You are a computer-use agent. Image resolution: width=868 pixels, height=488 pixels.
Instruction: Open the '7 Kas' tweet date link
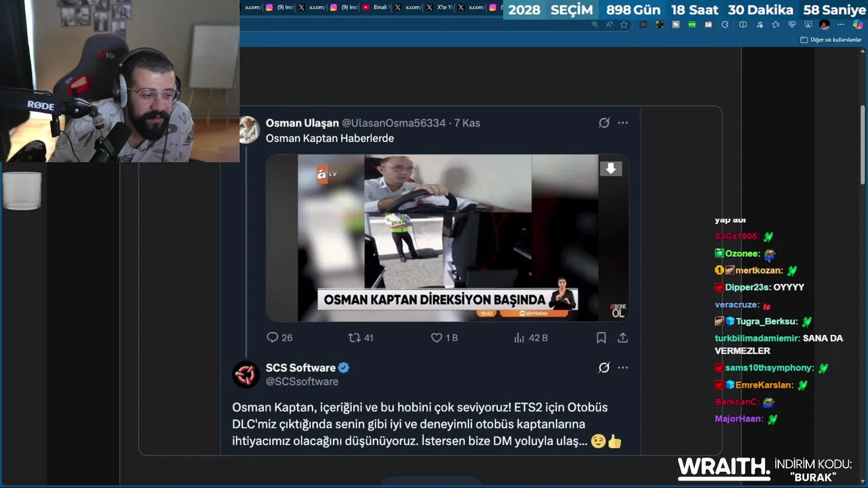click(x=467, y=123)
